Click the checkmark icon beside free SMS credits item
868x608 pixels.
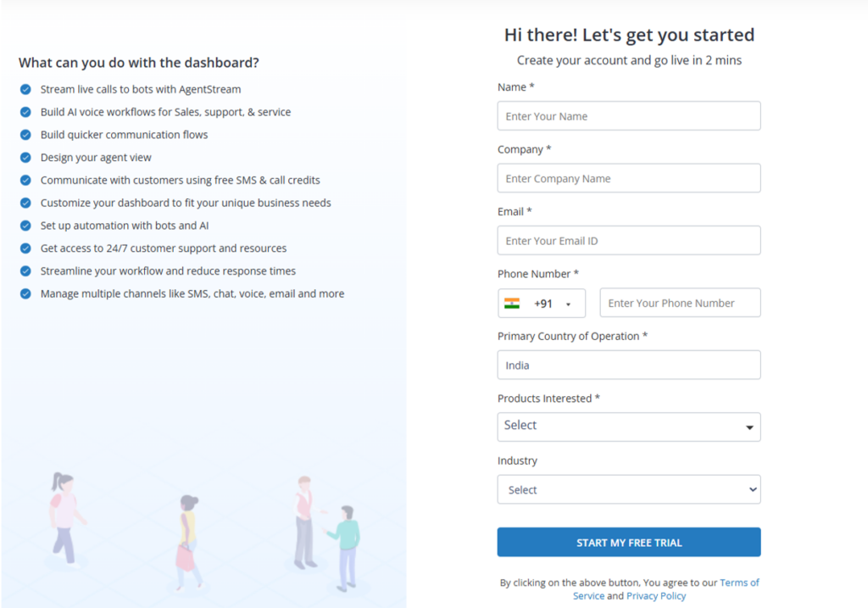[x=26, y=181]
